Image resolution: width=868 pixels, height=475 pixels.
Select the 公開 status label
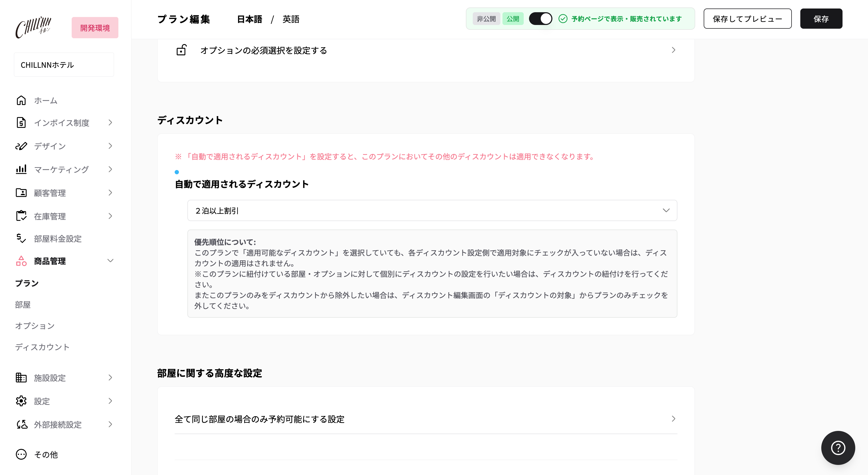click(513, 19)
